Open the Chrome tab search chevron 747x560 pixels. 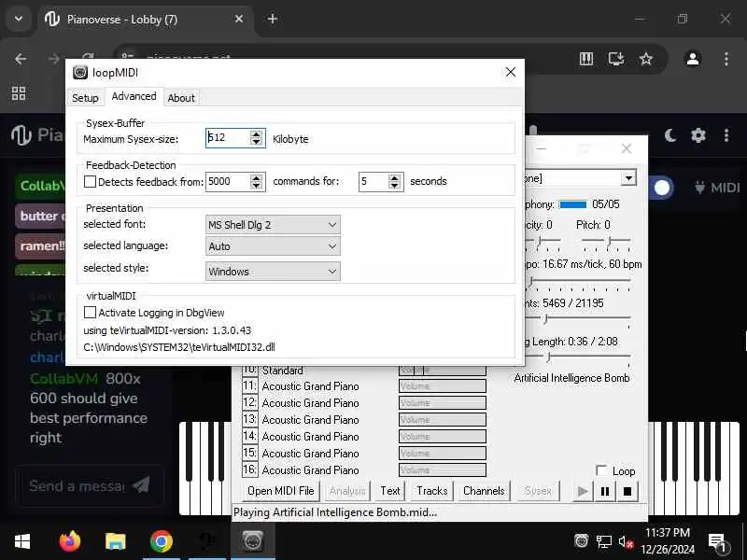coord(19,19)
